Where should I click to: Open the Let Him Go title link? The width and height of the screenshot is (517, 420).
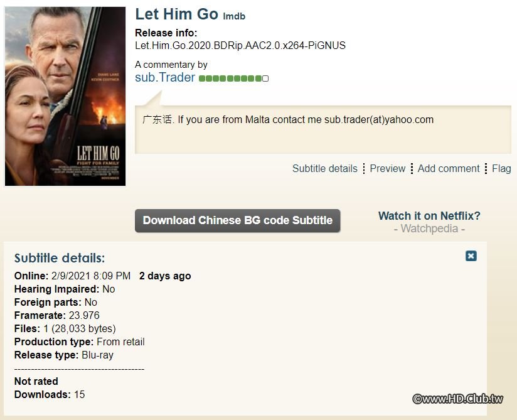176,14
